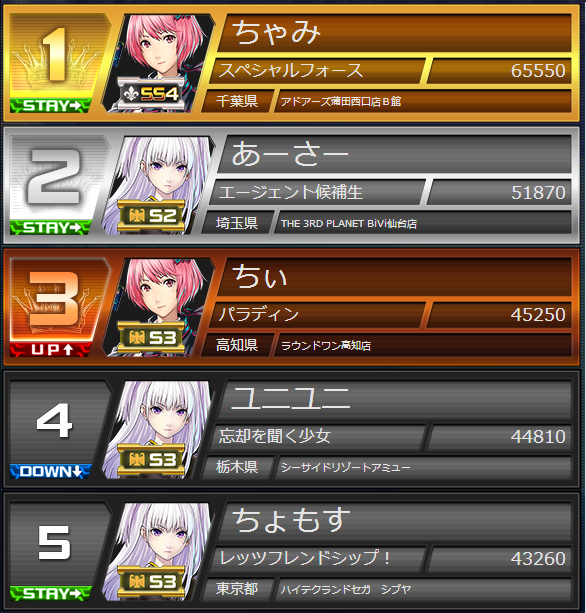Open player name ユニユニ
This screenshot has height=613, width=586.
(291, 399)
